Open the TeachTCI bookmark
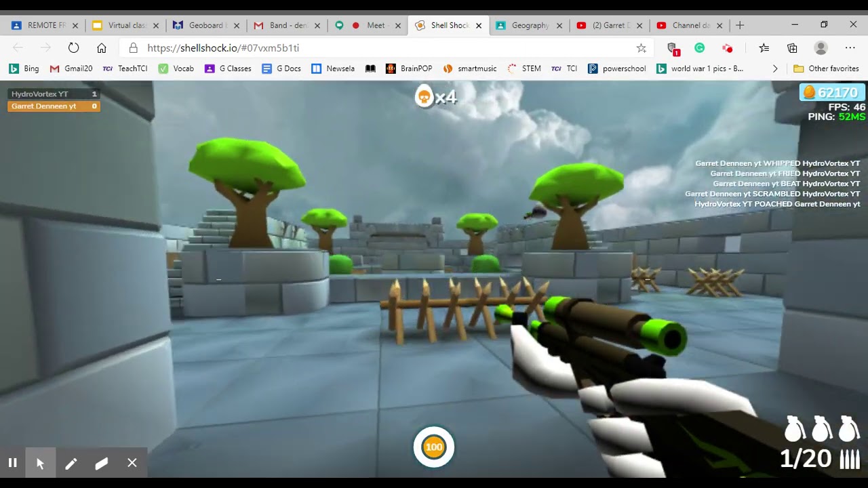868x488 pixels. (x=125, y=68)
